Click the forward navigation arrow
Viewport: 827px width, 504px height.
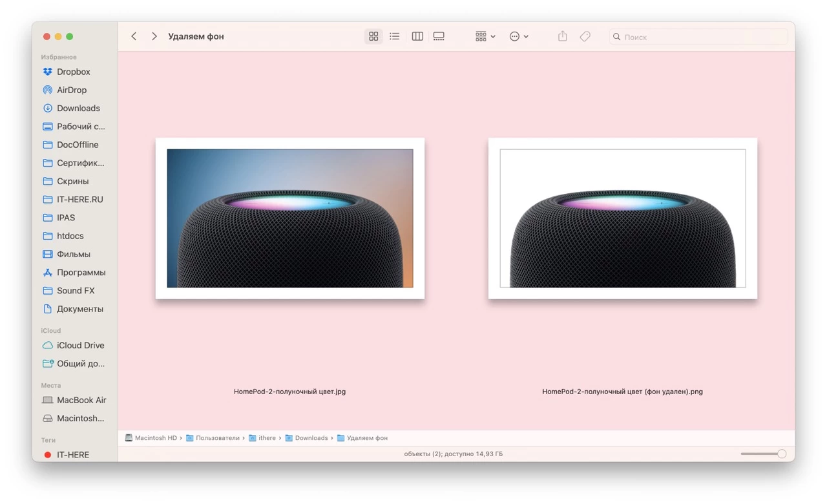tap(154, 37)
